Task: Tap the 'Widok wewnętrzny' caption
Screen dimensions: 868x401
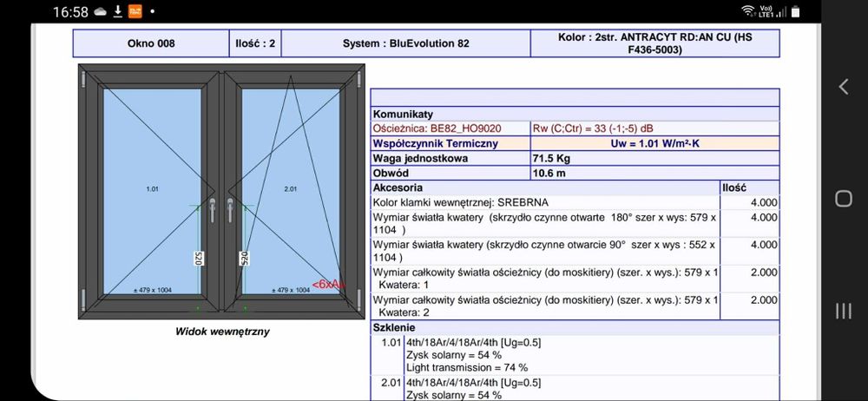Action: [x=222, y=332]
